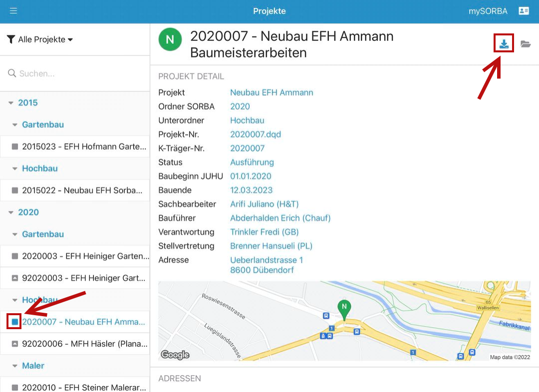Collapse the 2020 year group
The height and width of the screenshot is (392, 539).
tap(11, 212)
